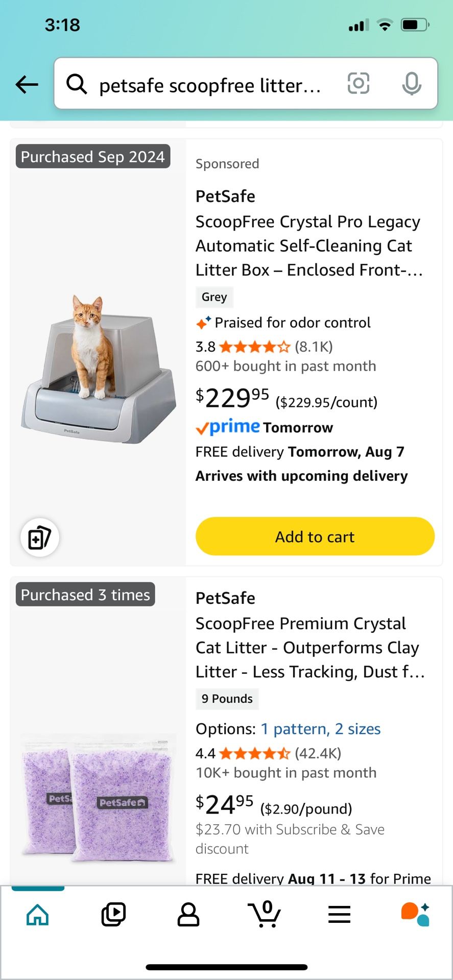This screenshot has height=980, width=453.
Task: Tap the view similar items icon
Action: [39, 537]
